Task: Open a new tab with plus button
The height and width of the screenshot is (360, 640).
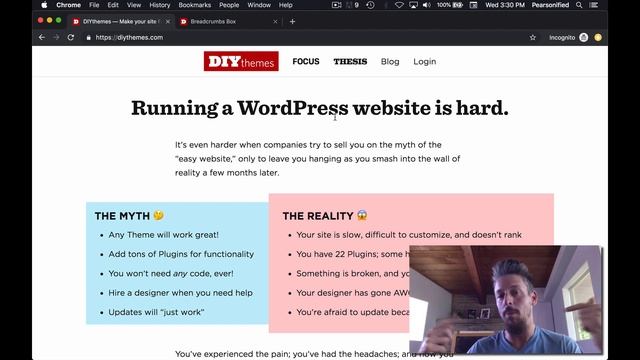Action: tap(292, 22)
